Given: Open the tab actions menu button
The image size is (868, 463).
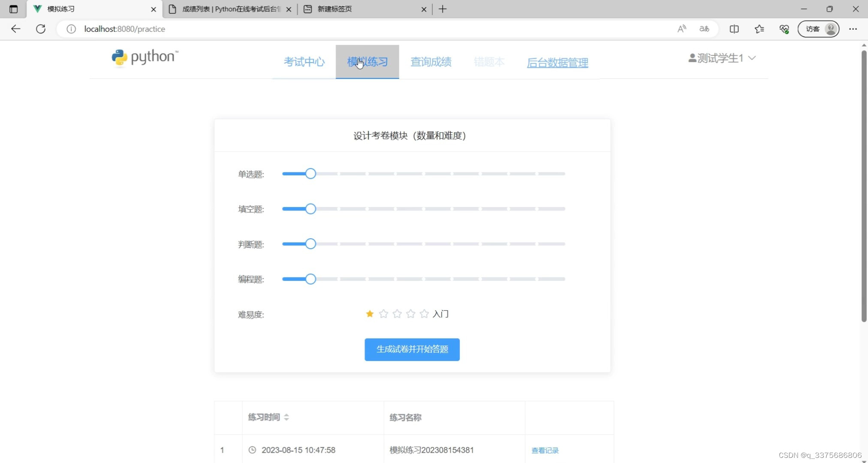Looking at the screenshot, I should point(13,9).
